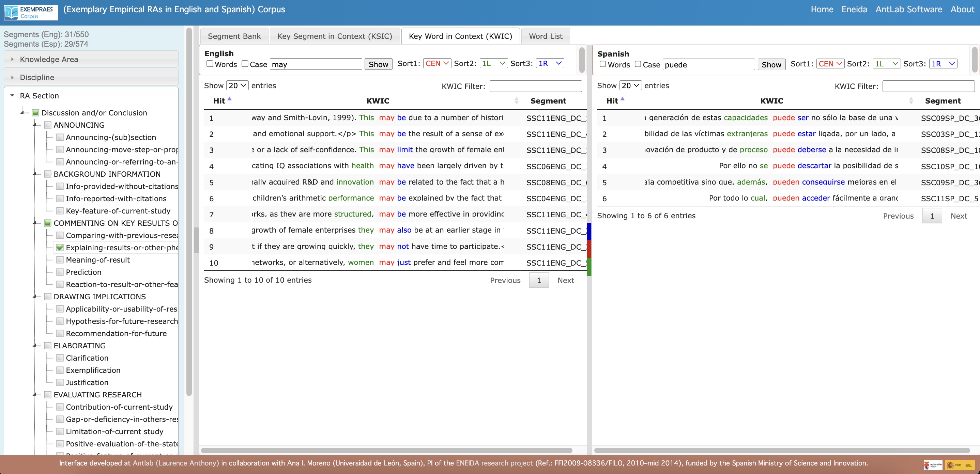Switch to the Word List tab

545,36
